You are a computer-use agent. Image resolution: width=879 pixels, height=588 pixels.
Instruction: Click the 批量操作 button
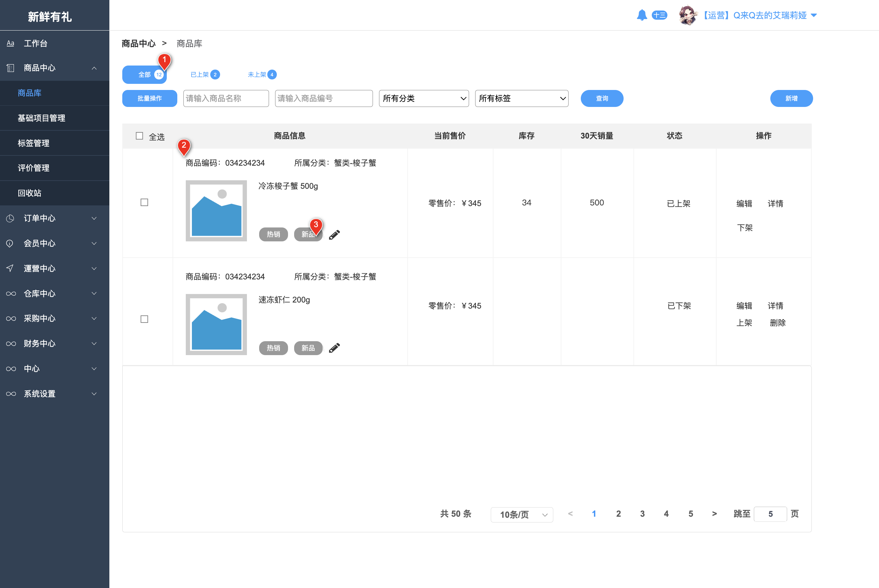(150, 98)
